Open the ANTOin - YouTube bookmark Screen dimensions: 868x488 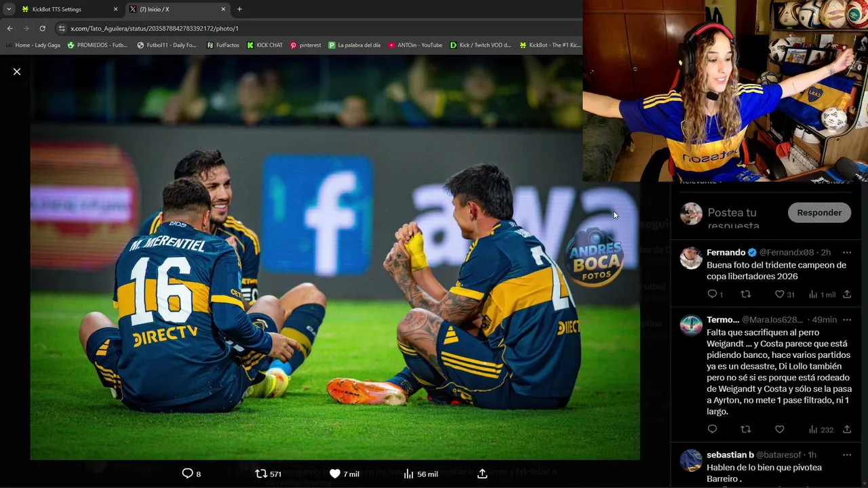click(415, 45)
